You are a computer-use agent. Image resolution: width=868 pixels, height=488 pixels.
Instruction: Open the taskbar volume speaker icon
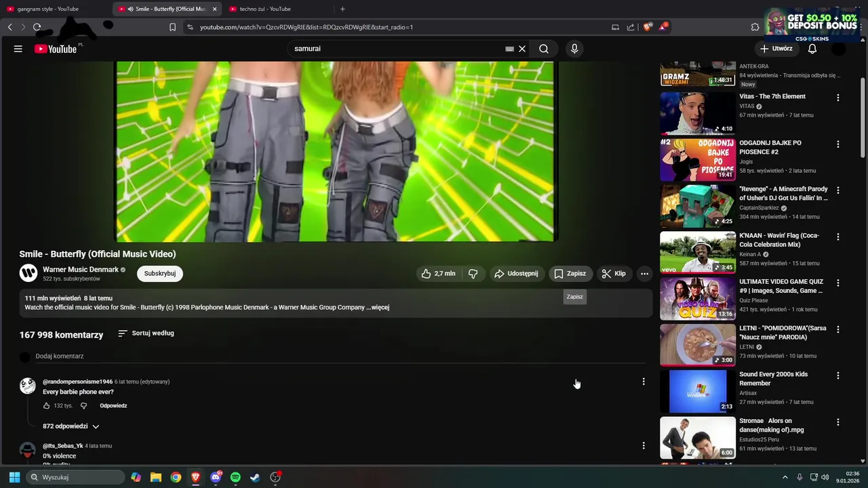tap(825, 477)
